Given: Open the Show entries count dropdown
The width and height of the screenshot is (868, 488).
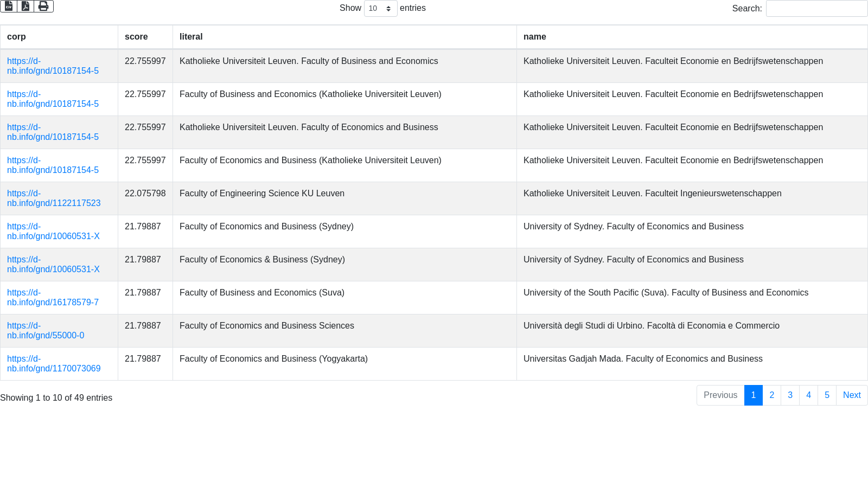Looking at the screenshot, I should pyautogui.click(x=380, y=8).
